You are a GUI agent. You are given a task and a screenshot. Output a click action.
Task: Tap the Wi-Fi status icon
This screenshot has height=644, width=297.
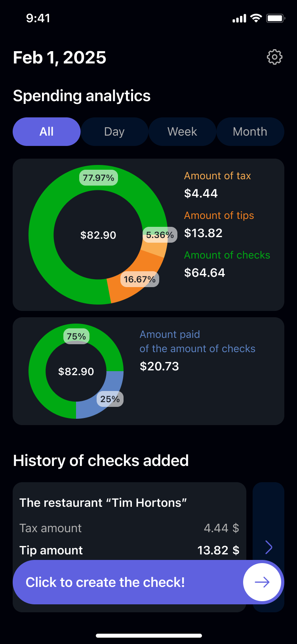click(x=256, y=18)
